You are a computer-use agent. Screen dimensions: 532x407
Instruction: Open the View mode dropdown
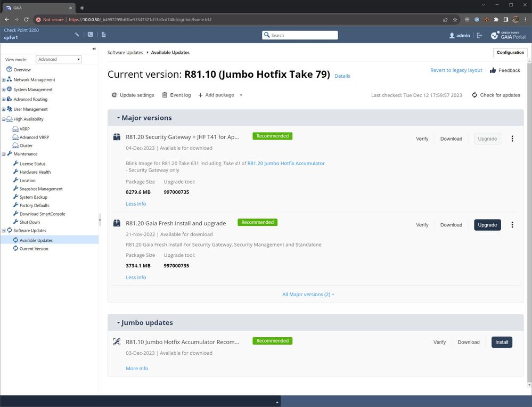[x=59, y=59]
